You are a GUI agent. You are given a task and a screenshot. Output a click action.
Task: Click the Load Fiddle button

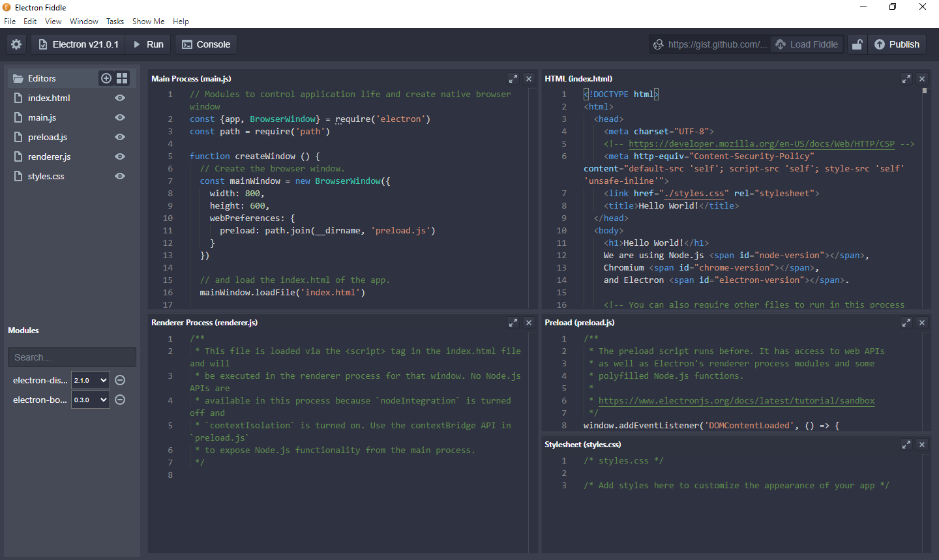click(x=807, y=44)
